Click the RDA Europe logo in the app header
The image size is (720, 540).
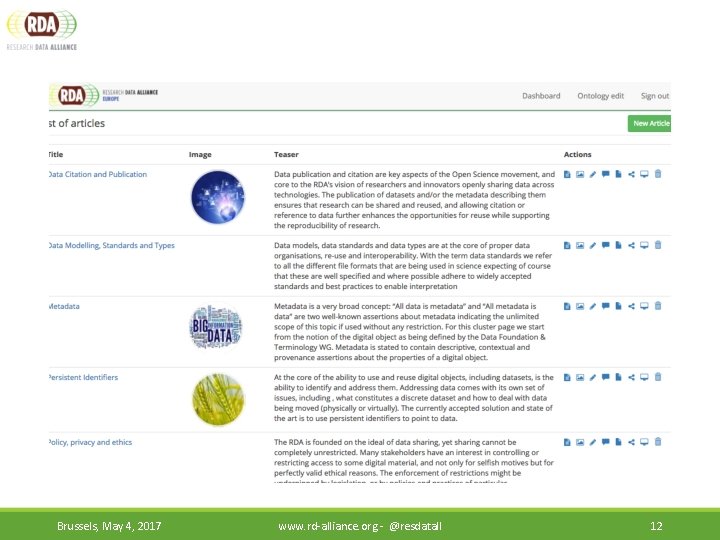tap(104, 96)
